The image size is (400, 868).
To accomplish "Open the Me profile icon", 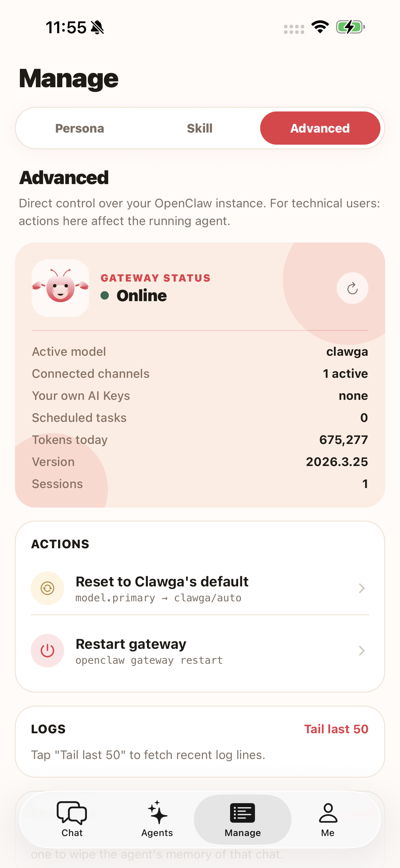I will tap(328, 813).
